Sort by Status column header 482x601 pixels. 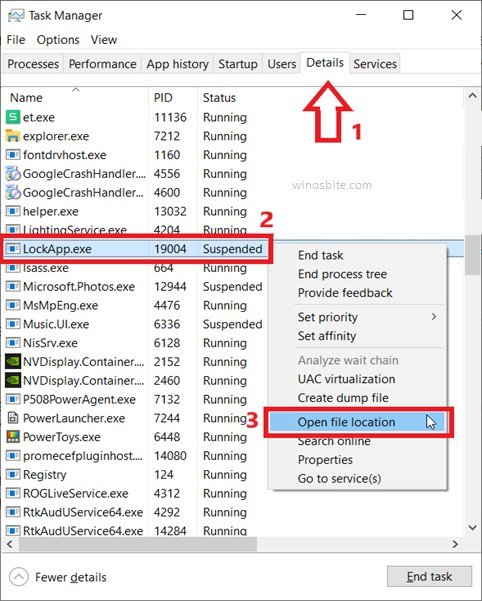point(219,98)
